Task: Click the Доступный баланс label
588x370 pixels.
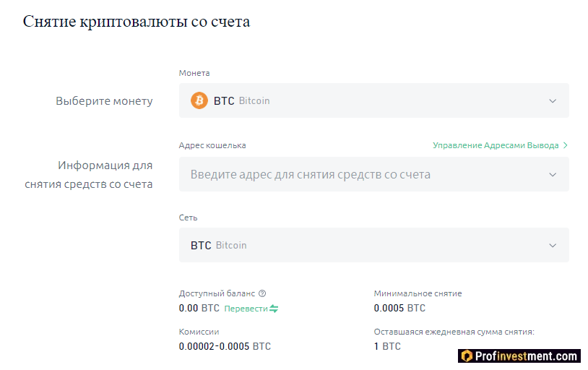Action: tap(217, 293)
